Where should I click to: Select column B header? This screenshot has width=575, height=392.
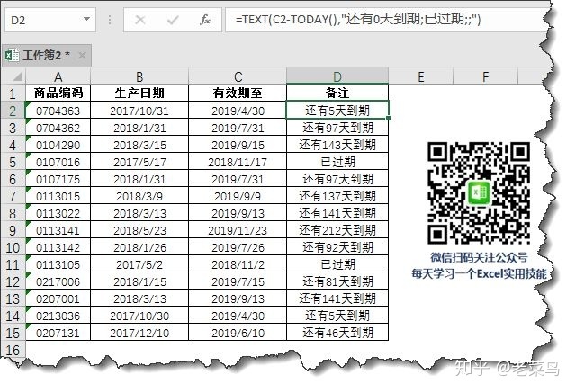[139, 76]
